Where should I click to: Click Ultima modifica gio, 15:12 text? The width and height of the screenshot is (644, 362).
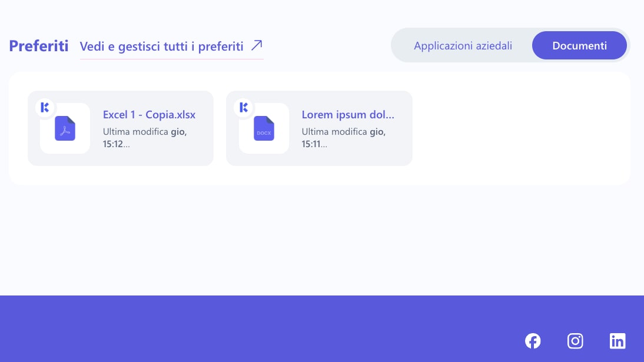[x=145, y=138]
